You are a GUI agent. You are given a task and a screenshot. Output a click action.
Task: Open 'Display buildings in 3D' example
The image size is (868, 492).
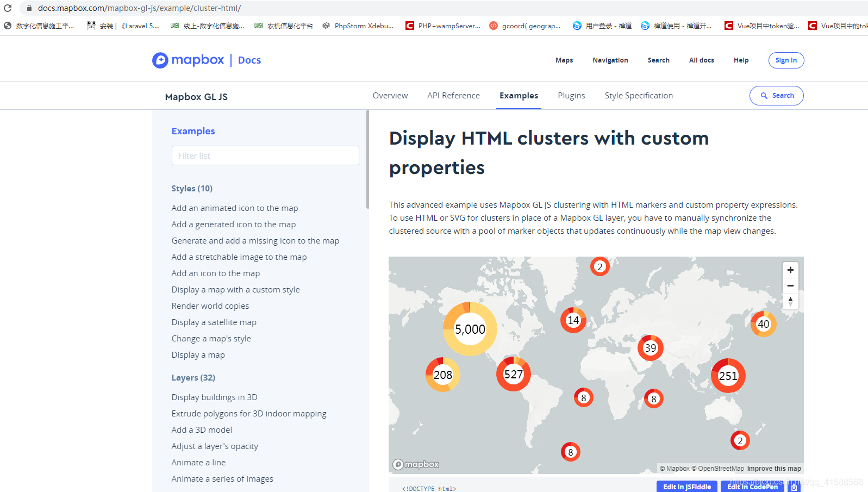coord(215,397)
